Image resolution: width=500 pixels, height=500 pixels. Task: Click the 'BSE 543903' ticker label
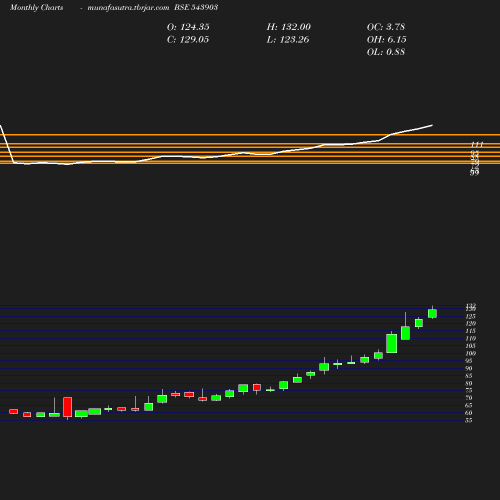(x=196, y=7)
